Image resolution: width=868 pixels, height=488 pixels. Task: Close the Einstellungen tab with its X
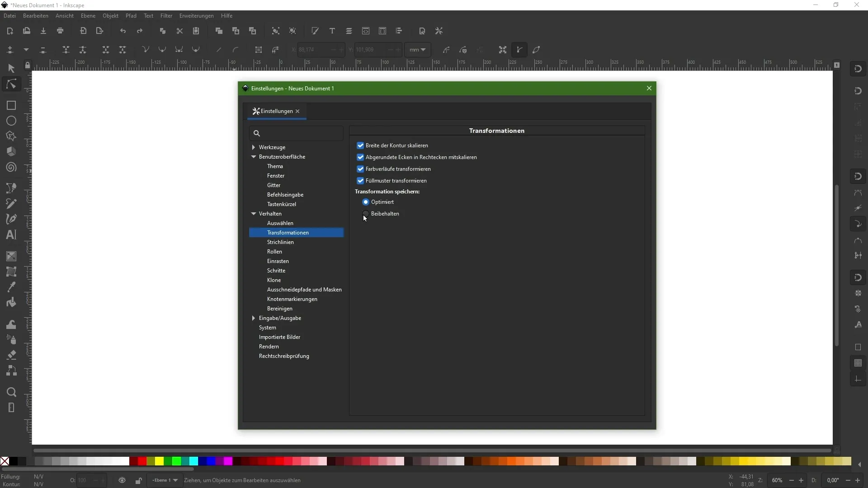(x=297, y=111)
